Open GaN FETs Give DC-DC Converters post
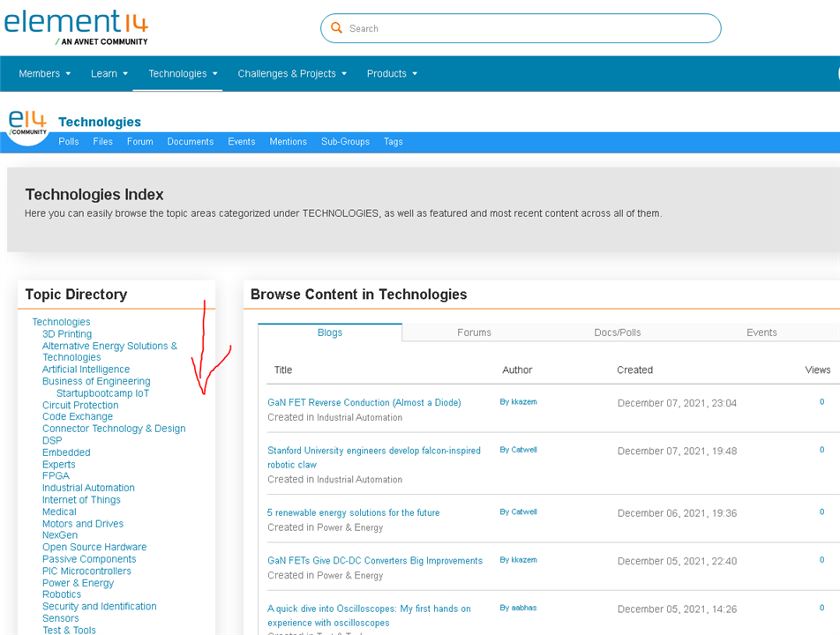The height and width of the screenshot is (635, 840). 375,561
